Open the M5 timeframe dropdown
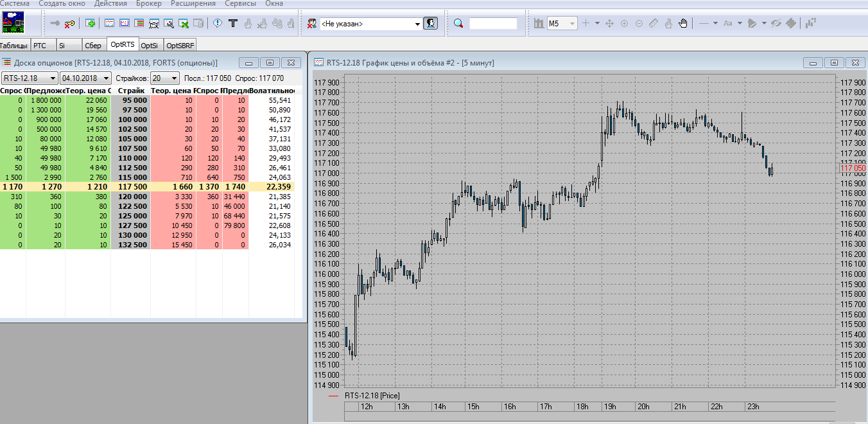 point(571,24)
